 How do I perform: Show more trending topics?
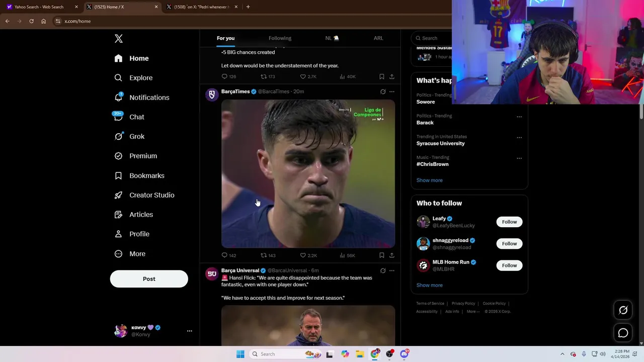coord(429,180)
